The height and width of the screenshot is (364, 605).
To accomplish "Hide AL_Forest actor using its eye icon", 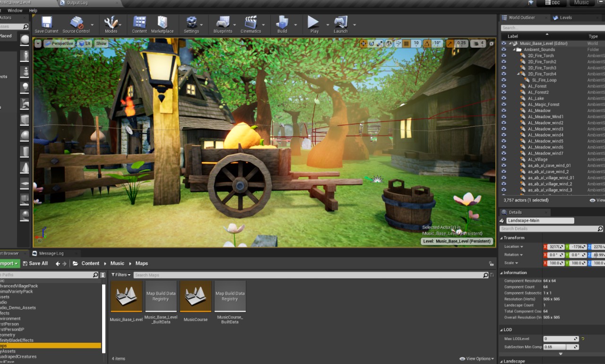I will tap(503, 86).
